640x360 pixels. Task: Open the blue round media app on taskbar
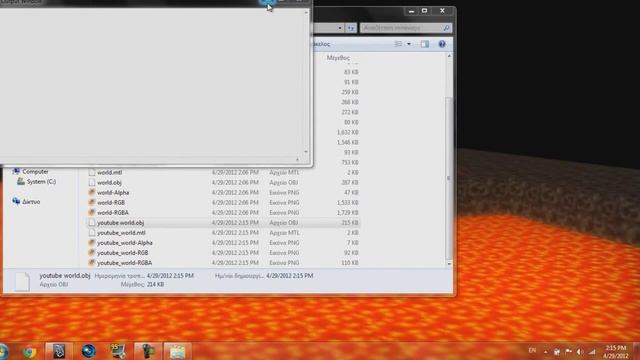pyautogui.click(x=89, y=351)
